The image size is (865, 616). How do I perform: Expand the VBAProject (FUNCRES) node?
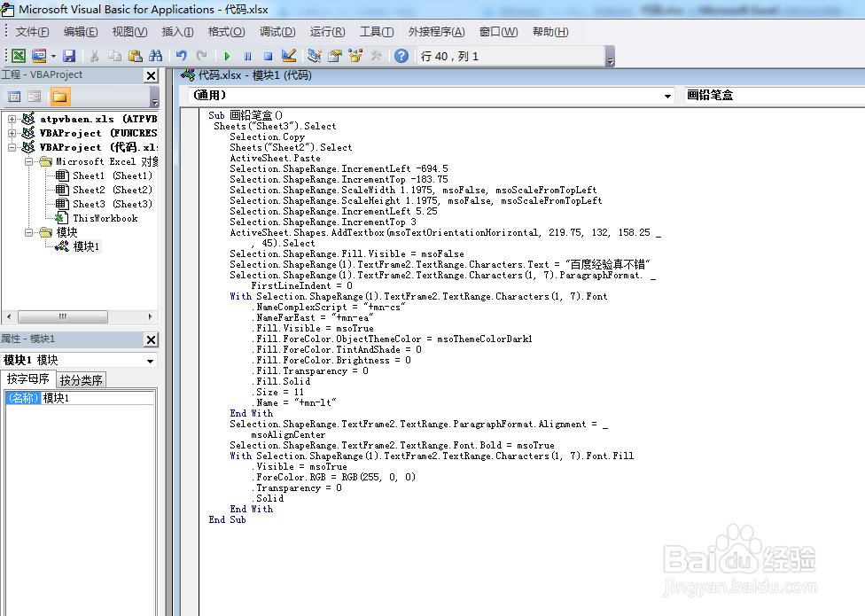(12, 133)
